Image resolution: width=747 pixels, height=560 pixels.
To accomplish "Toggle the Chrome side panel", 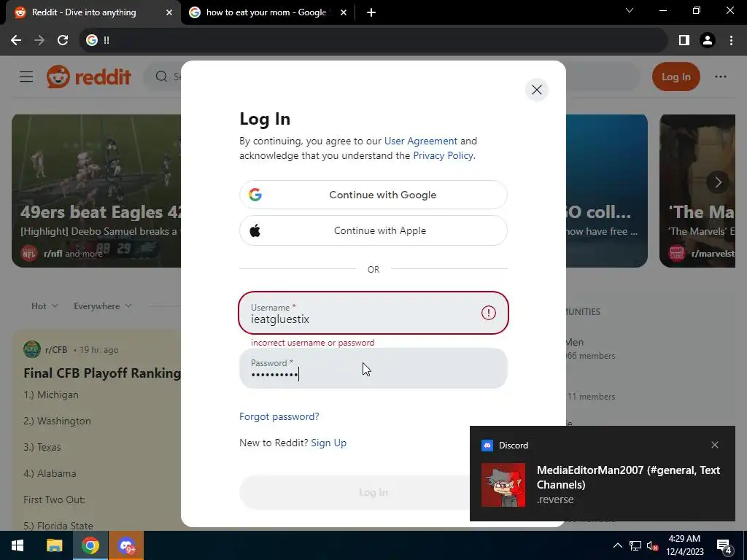I will [x=684, y=41].
